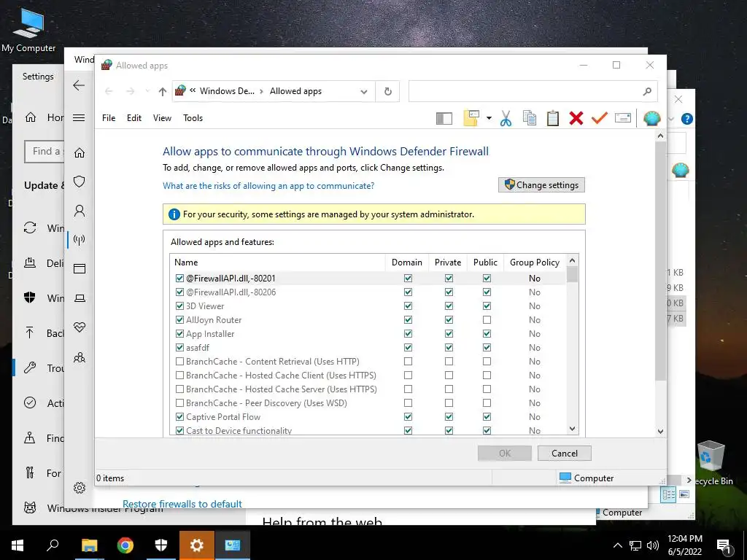The image size is (747, 560).
Task: Click the refresh button in address bar
Action: 388,91
